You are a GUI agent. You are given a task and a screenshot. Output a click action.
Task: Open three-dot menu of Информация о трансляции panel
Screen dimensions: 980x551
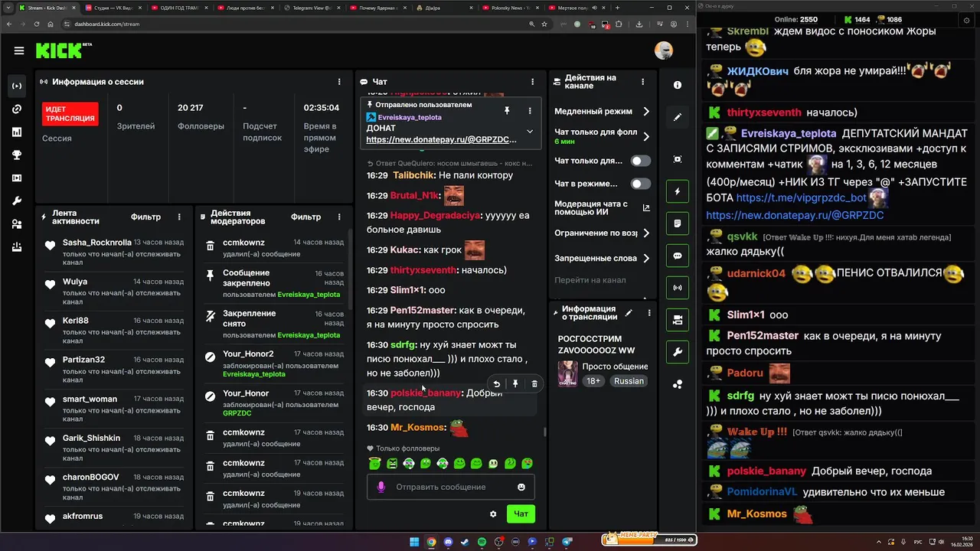coord(648,312)
